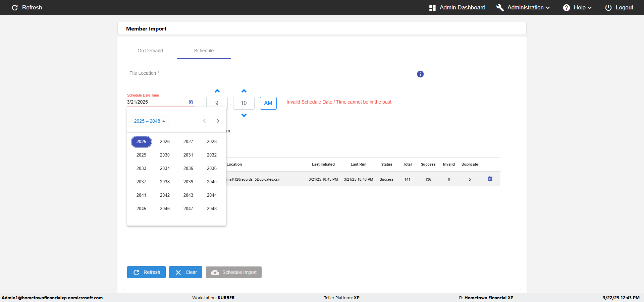Image resolution: width=644 pixels, height=302 pixels.
Task: Pick year 2039 in calendar
Action: pyautogui.click(x=188, y=182)
